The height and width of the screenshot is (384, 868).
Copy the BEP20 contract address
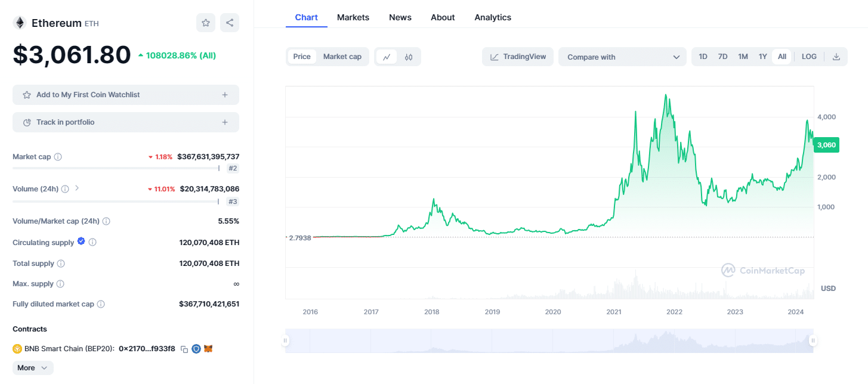pyautogui.click(x=184, y=349)
